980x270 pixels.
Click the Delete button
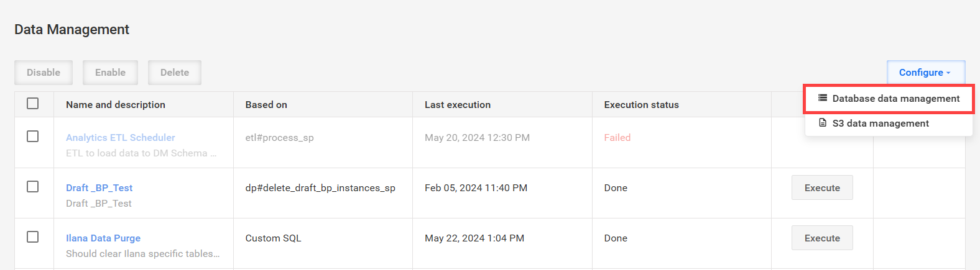click(x=175, y=73)
